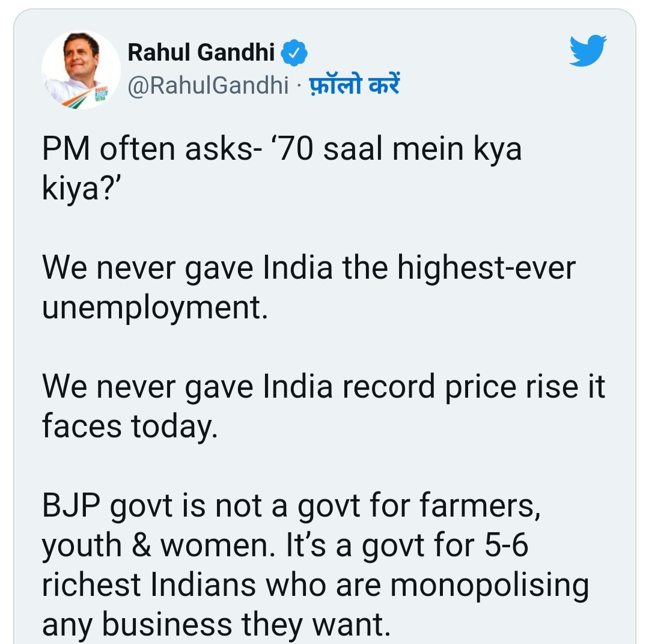Click the Twitter bird logo

tap(588, 50)
